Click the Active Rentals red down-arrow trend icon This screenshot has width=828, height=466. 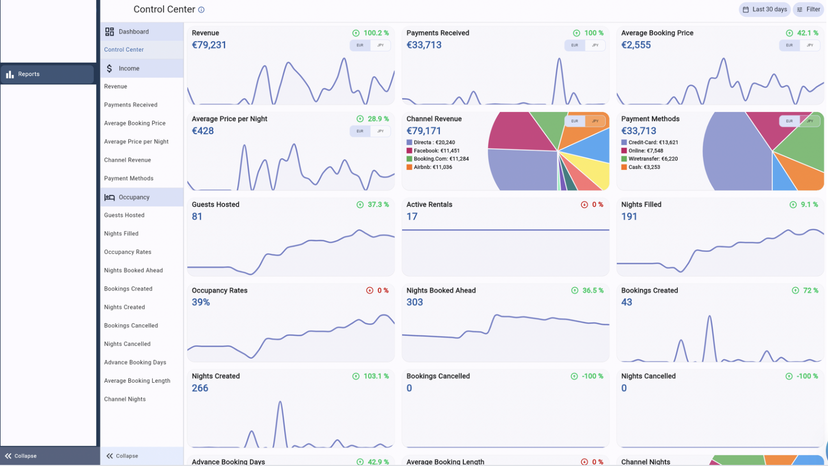pyautogui.click(x=585, y=205)
